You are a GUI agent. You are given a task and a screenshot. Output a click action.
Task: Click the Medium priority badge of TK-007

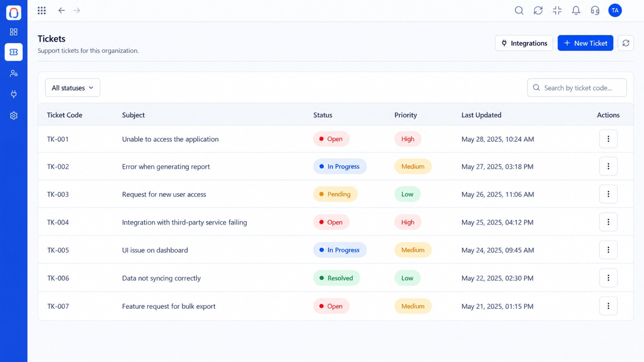coord(413,306)
